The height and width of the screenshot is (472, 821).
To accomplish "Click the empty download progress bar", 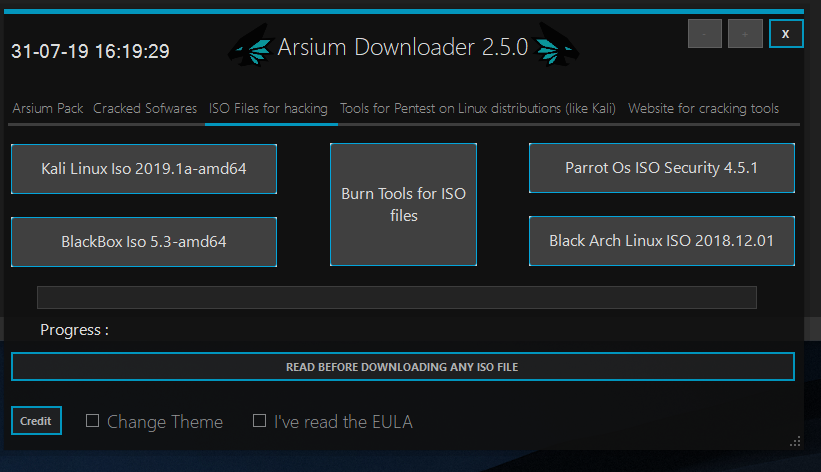I will point(396,297).
